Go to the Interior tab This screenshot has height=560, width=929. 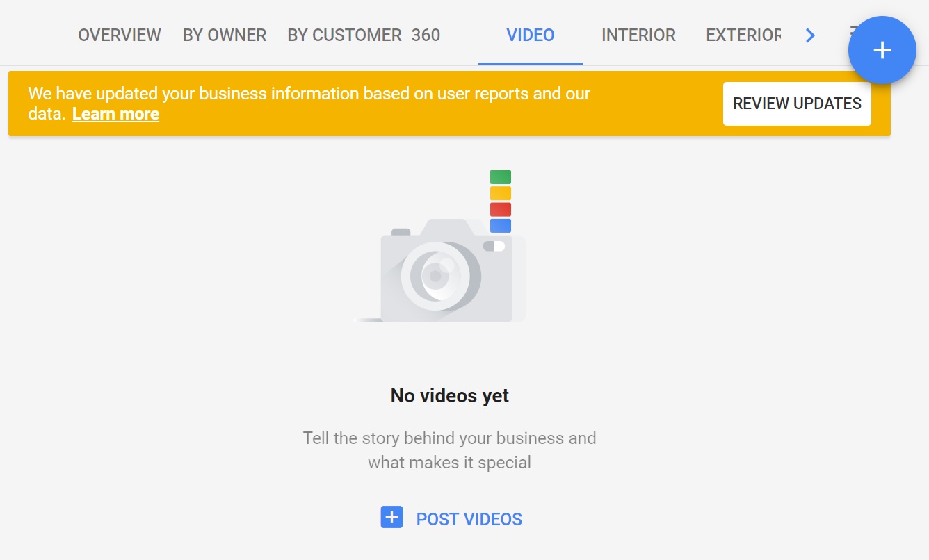tap(638, 35)
